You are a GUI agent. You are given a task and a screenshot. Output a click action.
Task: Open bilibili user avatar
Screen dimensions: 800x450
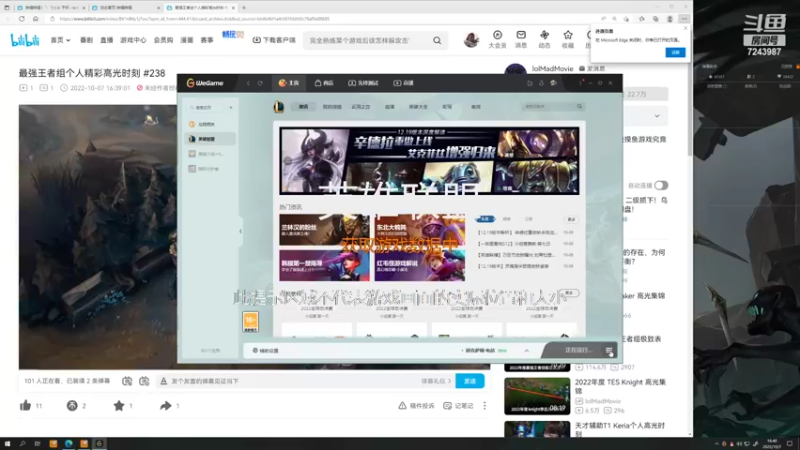point(471,40)
